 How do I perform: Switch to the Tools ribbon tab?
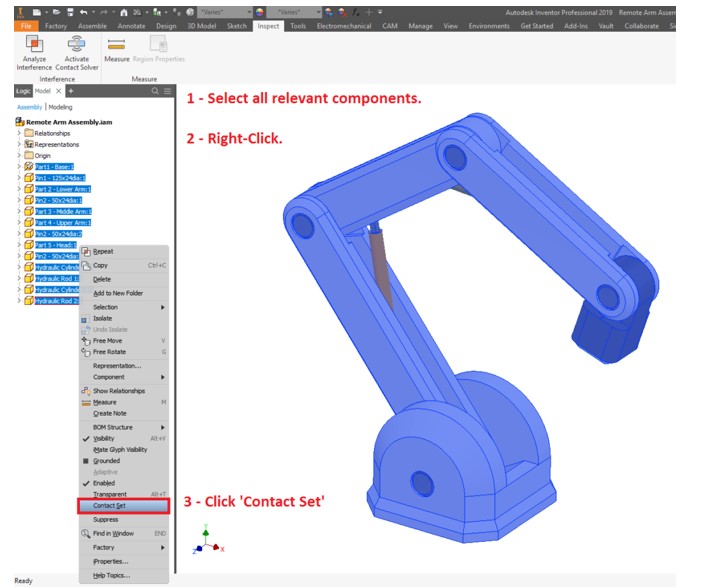[x=298, y=26]
